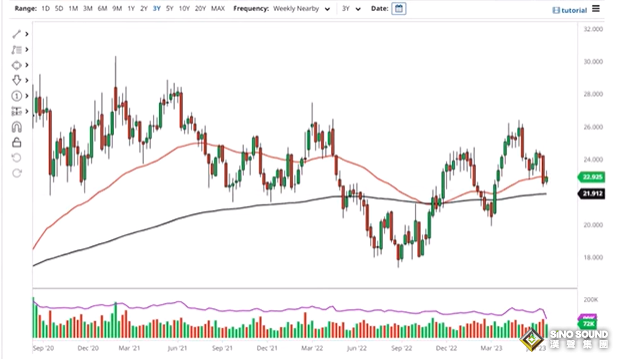Click the Sep '20 axis label
This screenshot has height=361, width=618.
43,348
